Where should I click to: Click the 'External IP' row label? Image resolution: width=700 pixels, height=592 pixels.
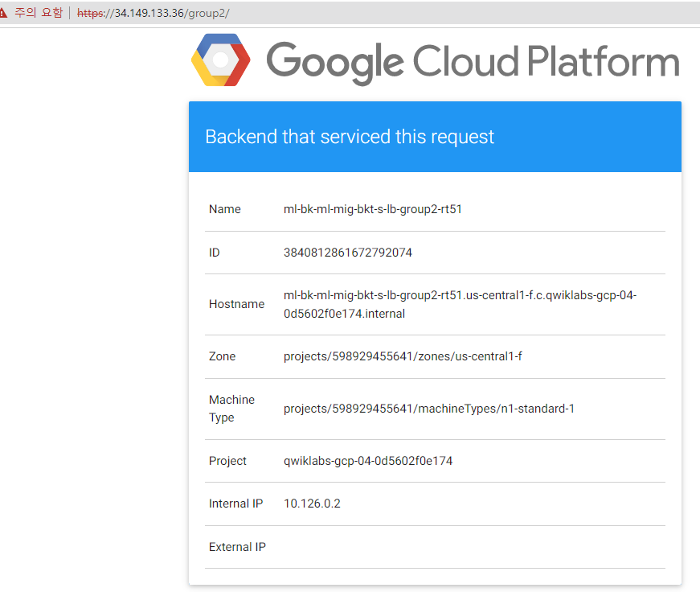pos(237,547)
